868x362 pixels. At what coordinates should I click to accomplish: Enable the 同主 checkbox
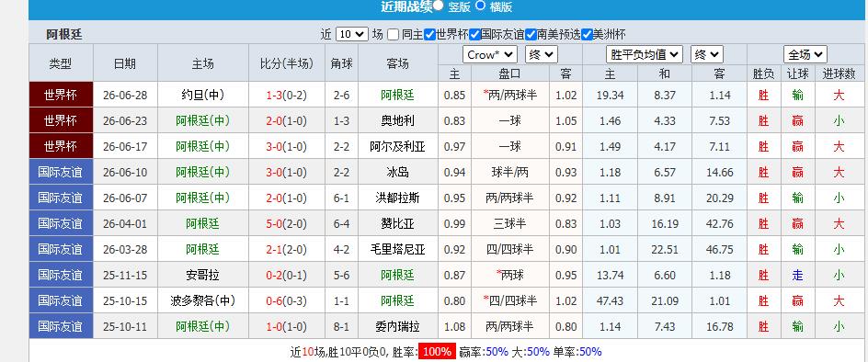pos(393,34)
